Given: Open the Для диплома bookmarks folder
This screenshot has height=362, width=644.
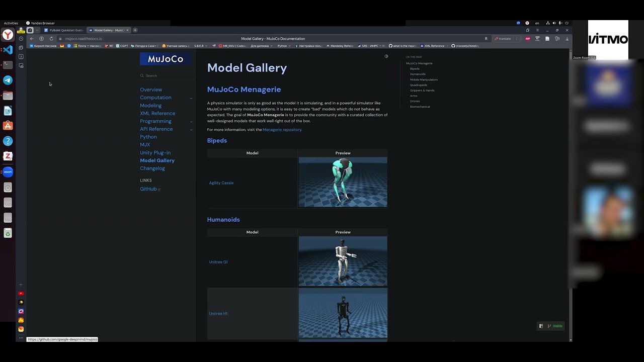Looking at the screenshot, I should [261, 46].
